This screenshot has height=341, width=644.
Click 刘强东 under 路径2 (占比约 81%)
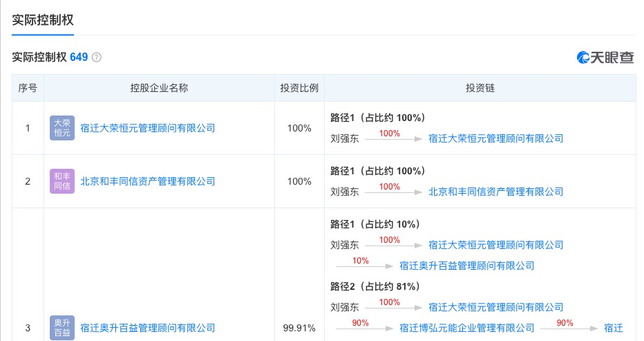(345, 307)
